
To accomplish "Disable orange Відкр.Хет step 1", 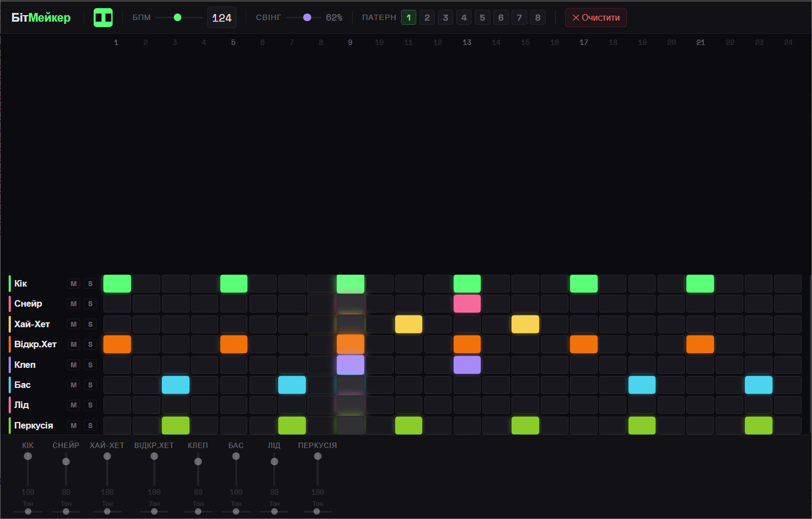I will coord(117,345).
